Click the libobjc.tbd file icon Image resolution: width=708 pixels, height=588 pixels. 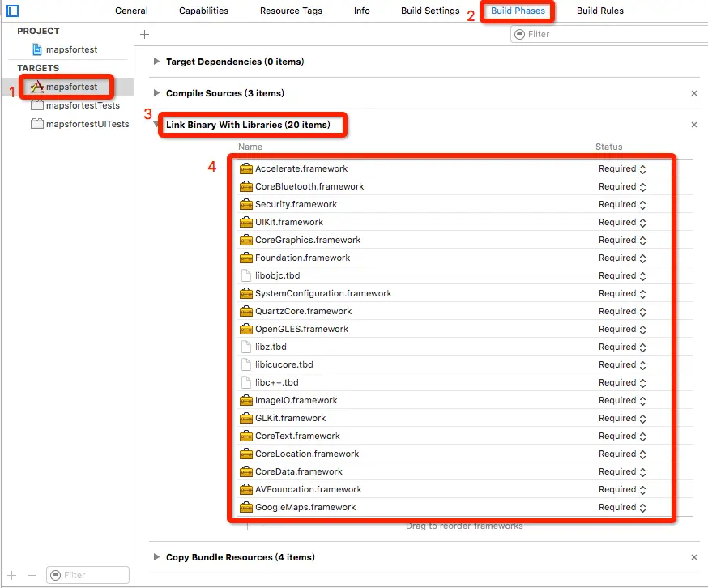pos(246,275)
